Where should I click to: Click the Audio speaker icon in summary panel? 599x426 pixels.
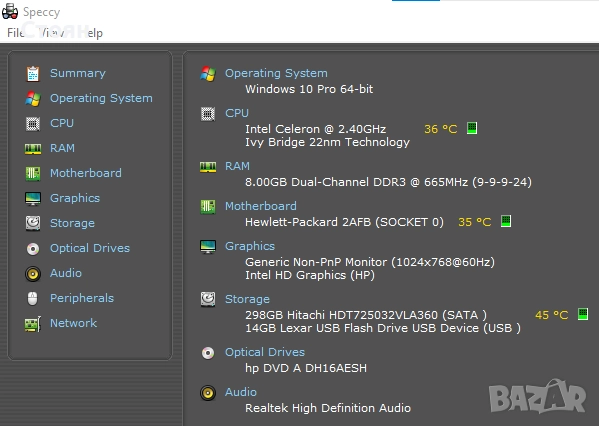coord(208,393)
